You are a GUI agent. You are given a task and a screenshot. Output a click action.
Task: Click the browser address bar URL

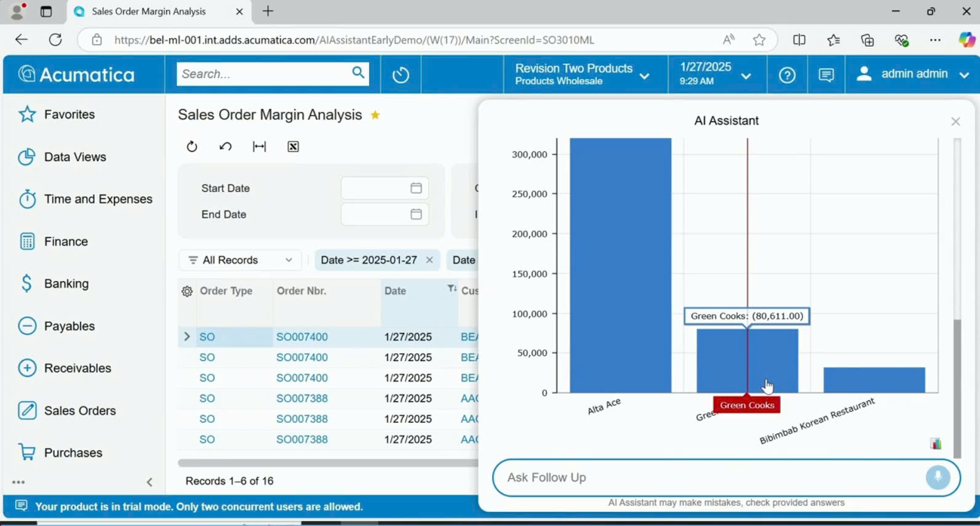click(354, 40)
